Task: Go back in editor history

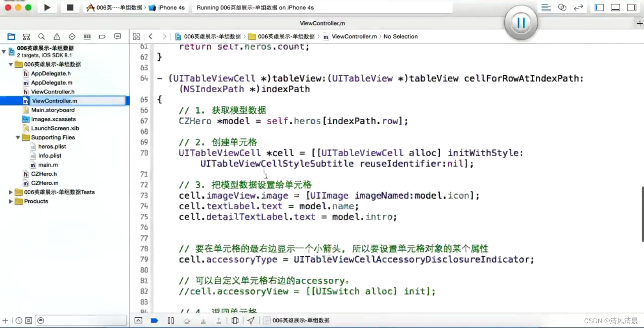Action: [151, 37]
